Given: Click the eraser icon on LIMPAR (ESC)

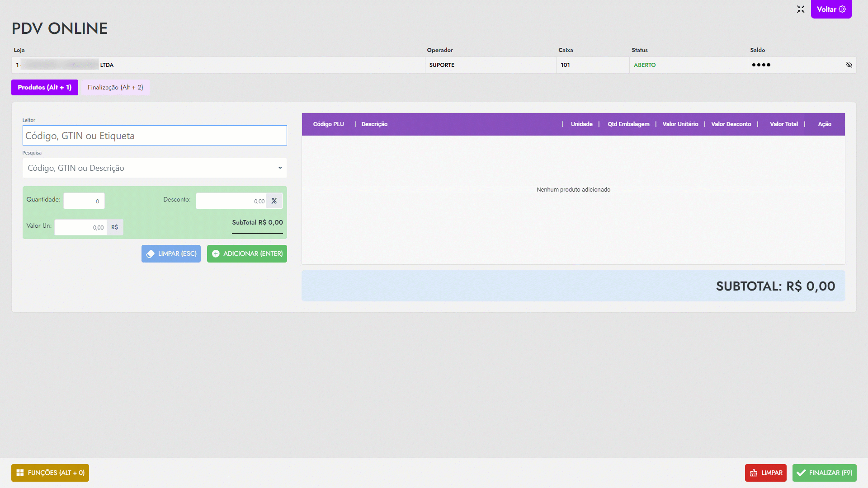Looking at the screenshot, I should 151,254.
